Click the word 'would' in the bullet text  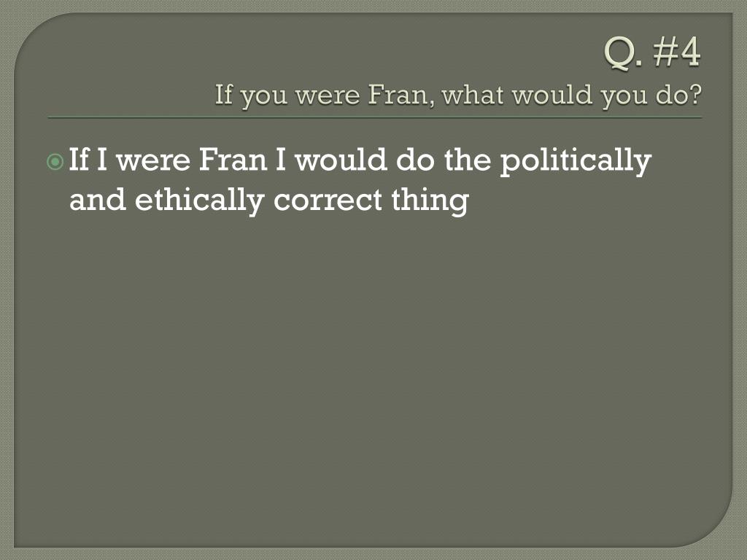pos(341,160)
